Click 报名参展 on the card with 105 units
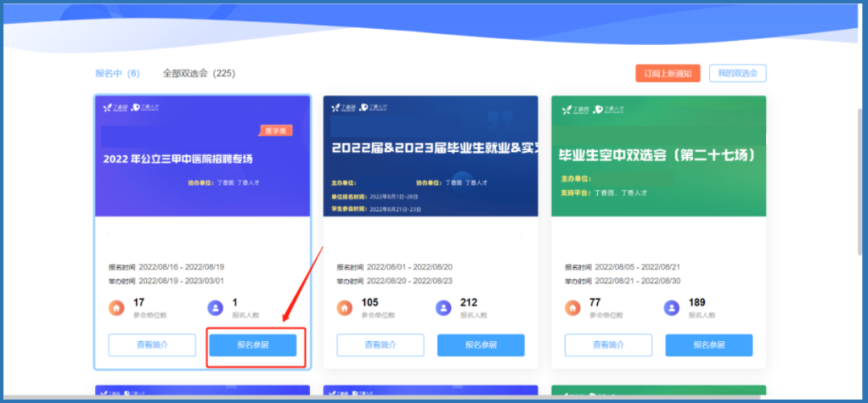868x403 pixels. [481, 345]
